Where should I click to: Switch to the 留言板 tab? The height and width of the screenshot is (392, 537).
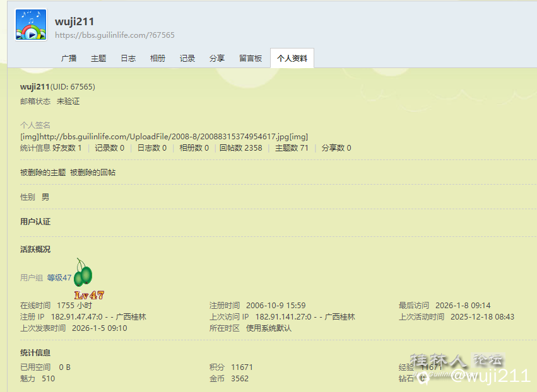(251, 58)
